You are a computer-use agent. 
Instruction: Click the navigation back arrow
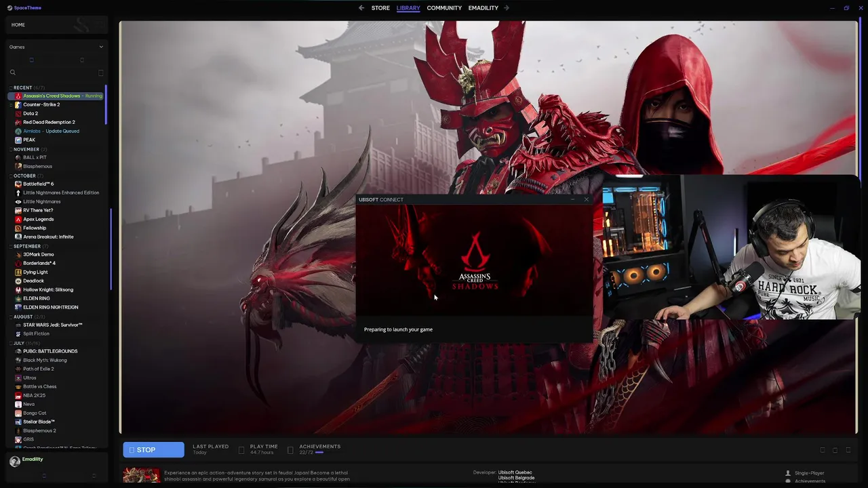click(361, 8)
